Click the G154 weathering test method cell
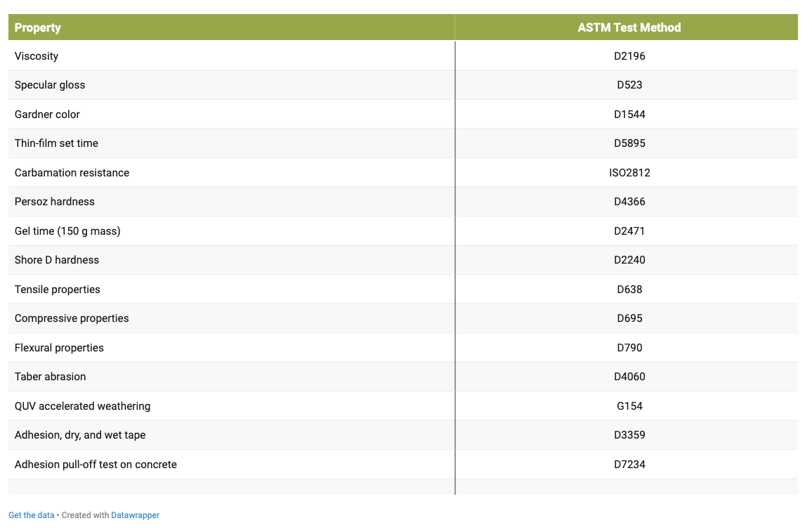The width and height of the screenshot is (812, 530). click(629, 406)
